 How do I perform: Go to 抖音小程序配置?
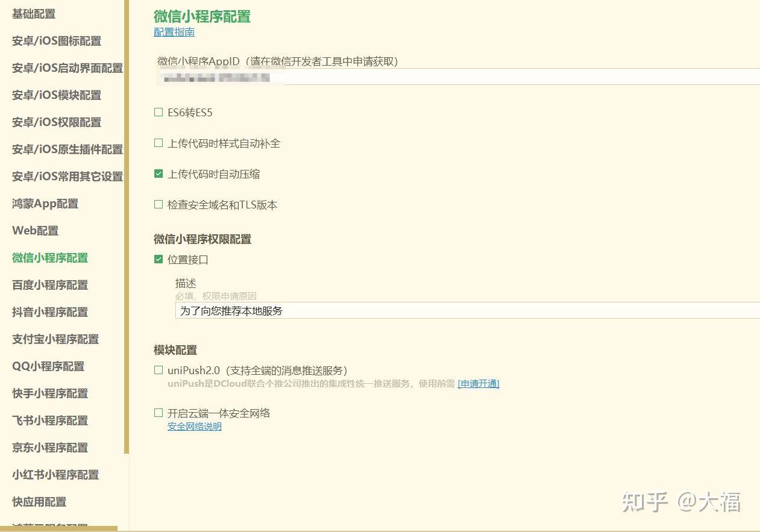50,312
